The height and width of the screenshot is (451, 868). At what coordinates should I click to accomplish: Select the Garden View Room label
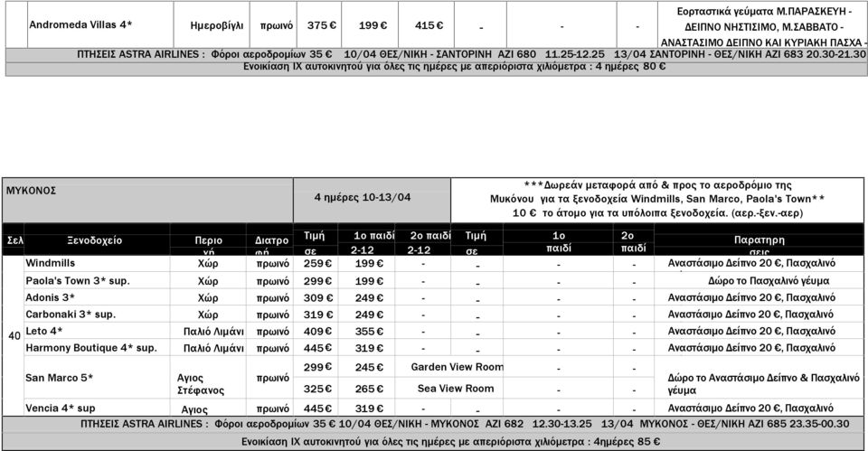(458, 367)
